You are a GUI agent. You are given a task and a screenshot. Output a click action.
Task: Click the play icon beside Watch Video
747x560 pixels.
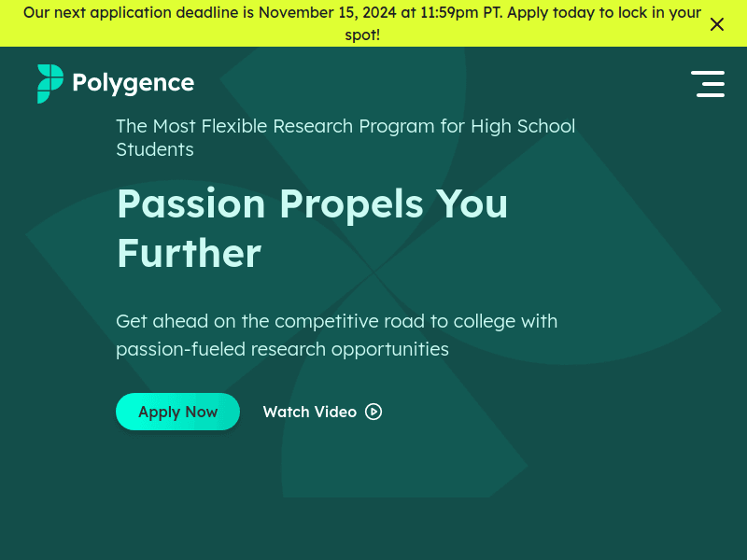tap(373, 412)
